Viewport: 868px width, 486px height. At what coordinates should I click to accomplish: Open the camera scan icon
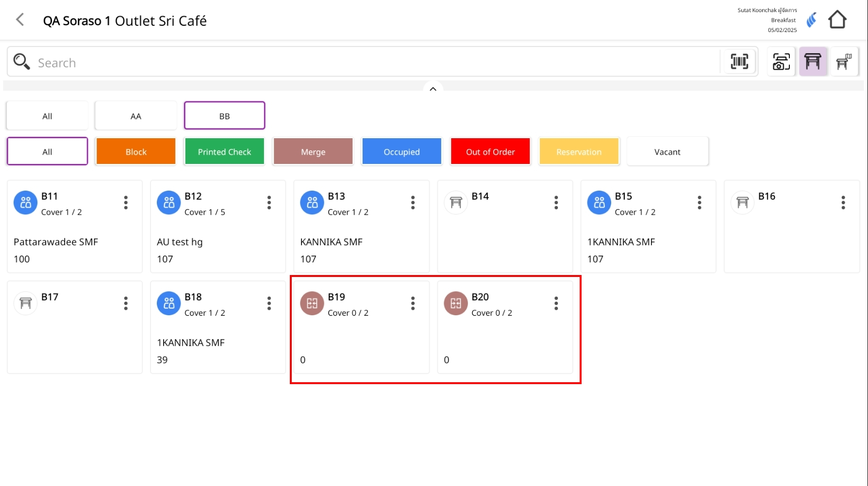pyautogui.click(x=781, y=62)
